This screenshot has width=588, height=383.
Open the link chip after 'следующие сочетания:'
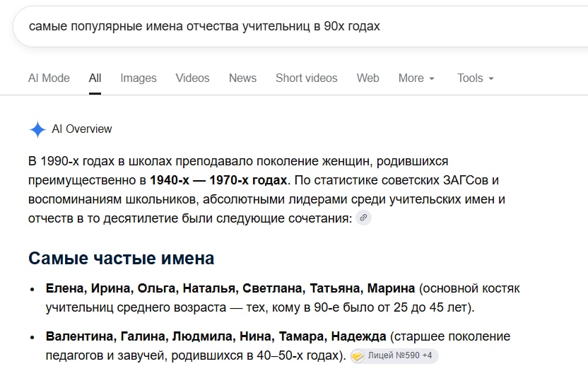click(363, 218)
